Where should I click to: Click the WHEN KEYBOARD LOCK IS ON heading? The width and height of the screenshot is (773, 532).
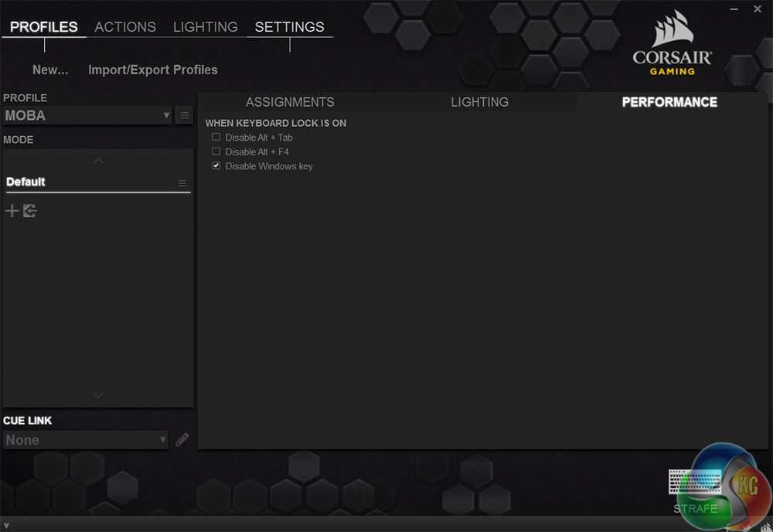(x=276, y=123)
